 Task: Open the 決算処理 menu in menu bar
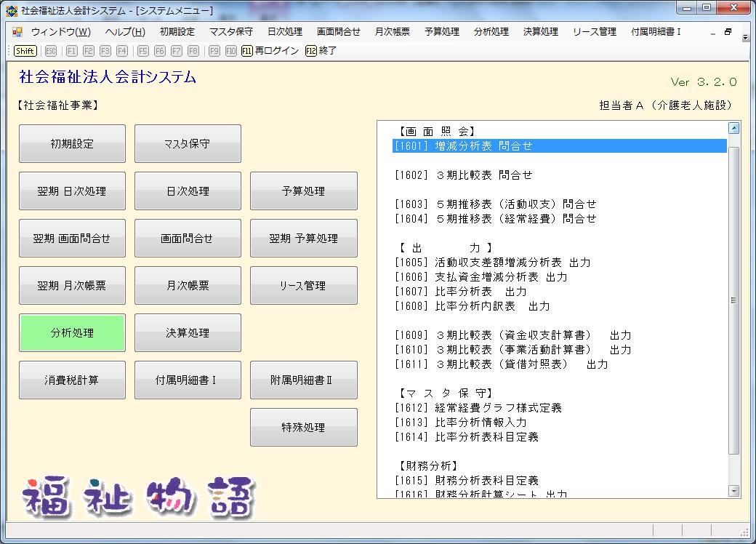(540, 32)
